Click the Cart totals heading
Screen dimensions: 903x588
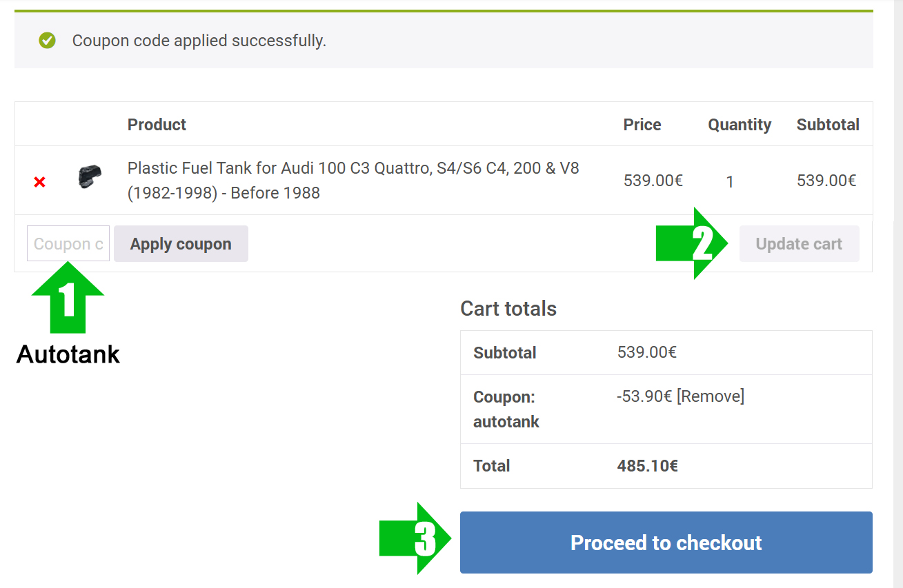click(x=508, y=308)
